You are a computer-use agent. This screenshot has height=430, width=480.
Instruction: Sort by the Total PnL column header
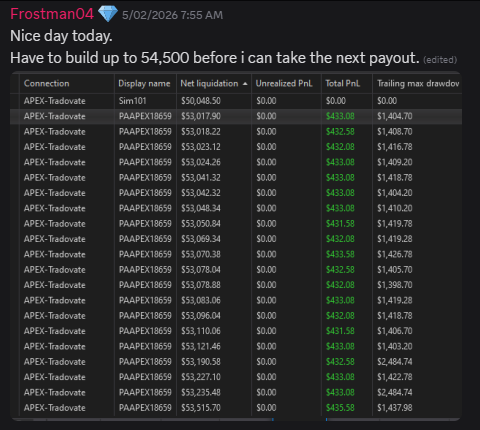click(343, 83)
